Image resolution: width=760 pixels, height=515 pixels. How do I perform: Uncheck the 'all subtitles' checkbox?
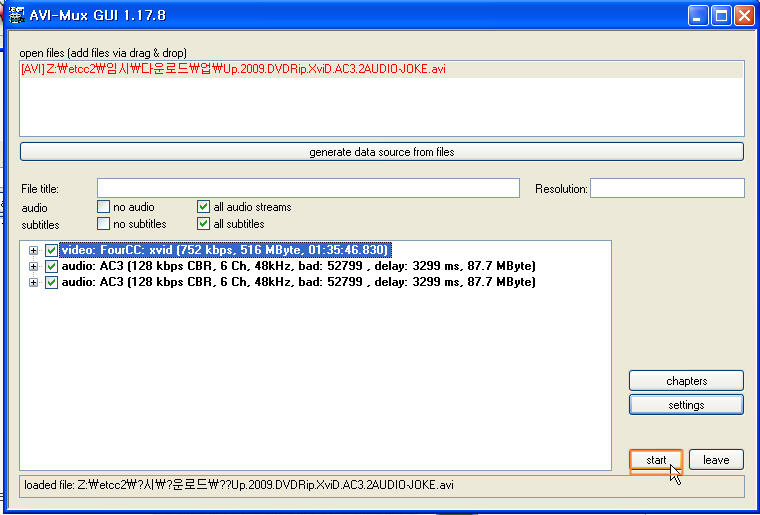203,224
